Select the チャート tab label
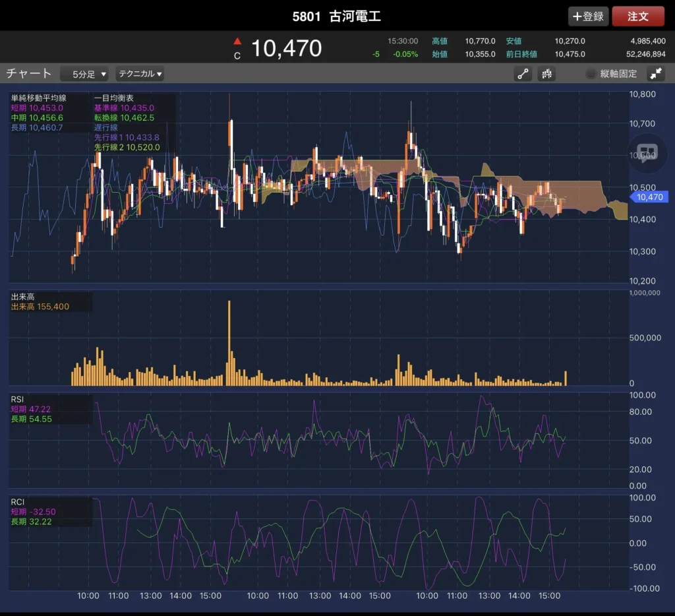This screenshot has height=616, width=675. tap(28, 73)
